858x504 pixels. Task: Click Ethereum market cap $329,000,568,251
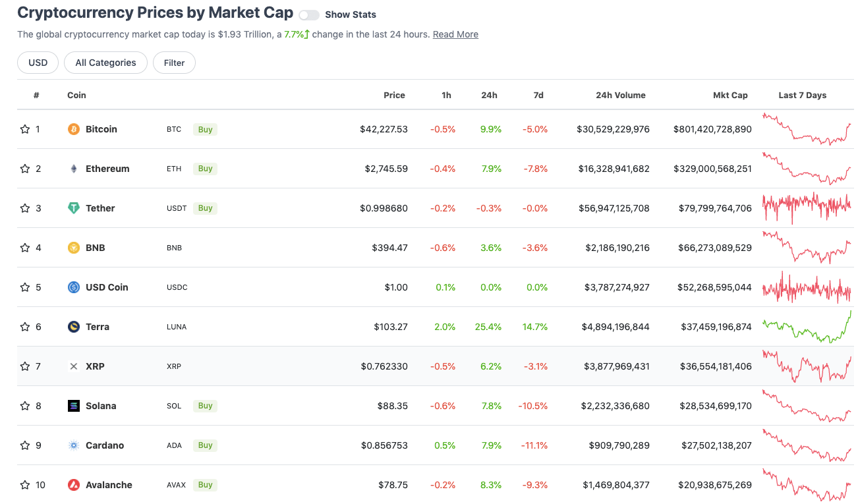coord(712,169)
